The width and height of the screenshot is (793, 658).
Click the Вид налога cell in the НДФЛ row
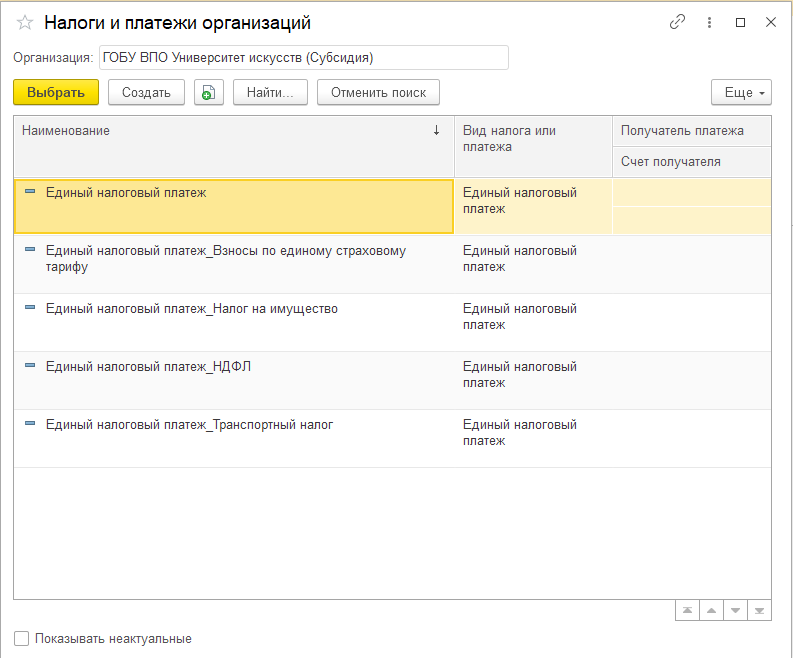point(534,381)
